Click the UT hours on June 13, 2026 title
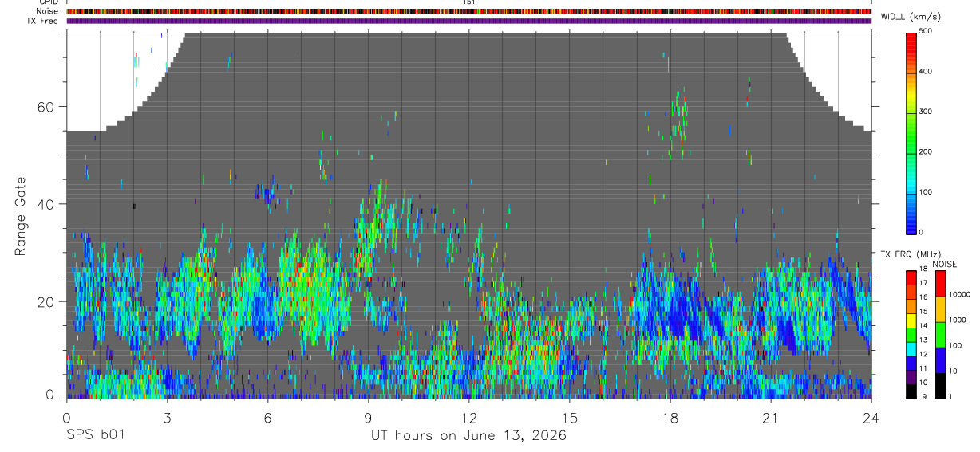 pos(468,436)
